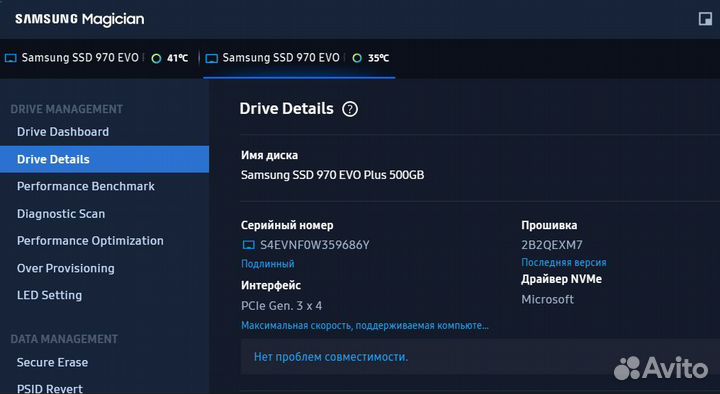Click the window mode icon in top-right corner
Viewport: 720px width, 394px height.
click(705, 19)
